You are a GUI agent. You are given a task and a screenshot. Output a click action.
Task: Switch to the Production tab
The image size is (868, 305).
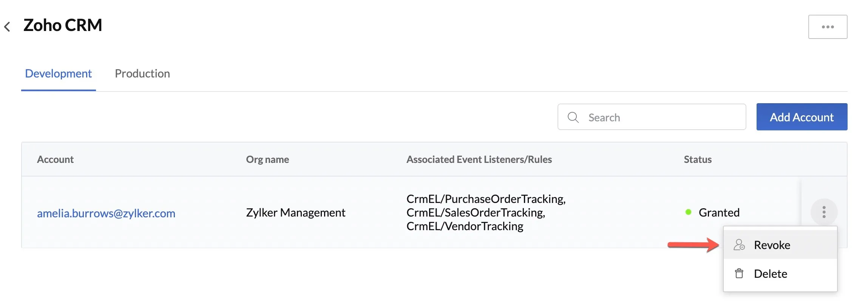[x=142, y=73]
